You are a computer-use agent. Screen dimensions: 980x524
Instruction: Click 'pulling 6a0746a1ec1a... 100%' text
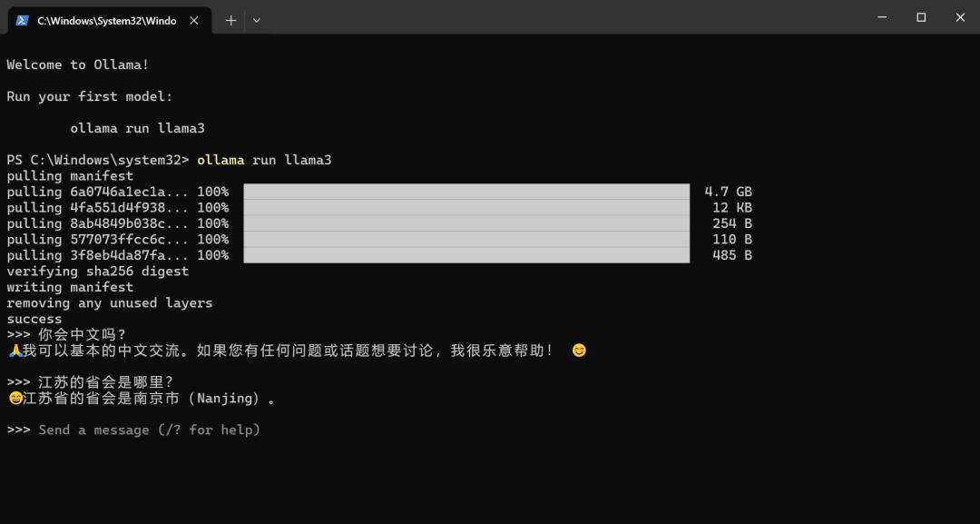(117, 192)
